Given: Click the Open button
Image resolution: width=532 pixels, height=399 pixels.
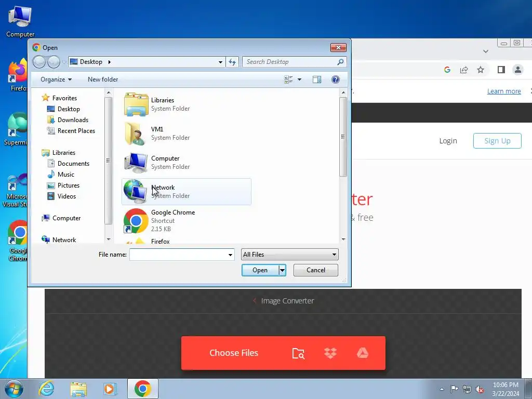Looking at the screenshot, I should [x=260, y=270].
